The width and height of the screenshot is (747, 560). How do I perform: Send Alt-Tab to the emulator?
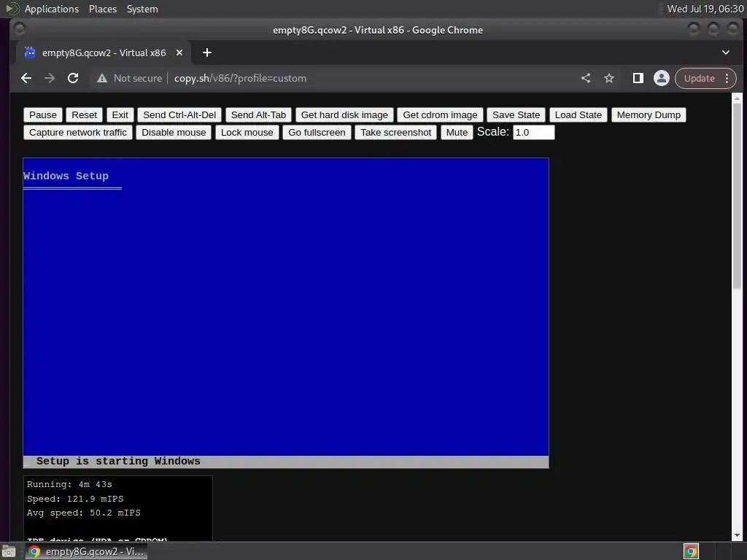pos(258,114)
